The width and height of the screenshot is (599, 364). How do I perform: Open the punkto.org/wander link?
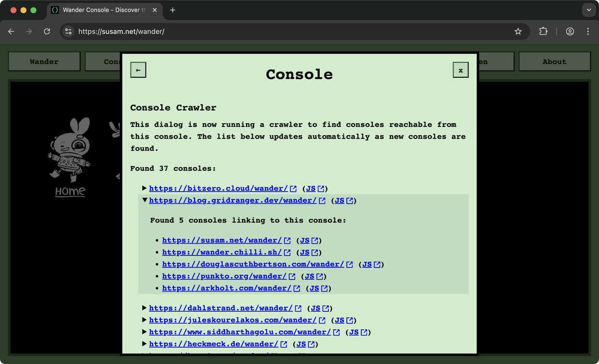(225, 276)
